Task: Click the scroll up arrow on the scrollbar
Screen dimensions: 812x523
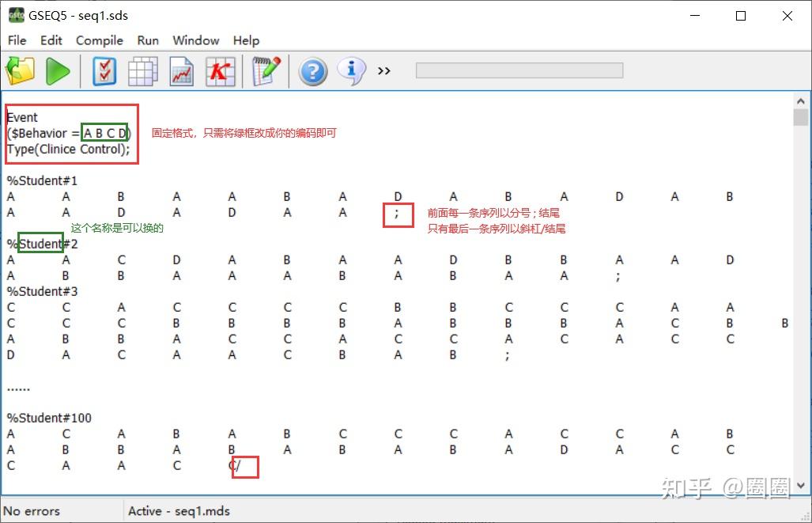Action: (801, 101)
